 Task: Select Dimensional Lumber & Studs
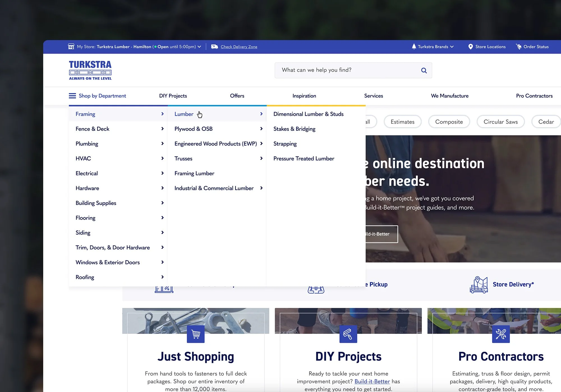point(308,114)
